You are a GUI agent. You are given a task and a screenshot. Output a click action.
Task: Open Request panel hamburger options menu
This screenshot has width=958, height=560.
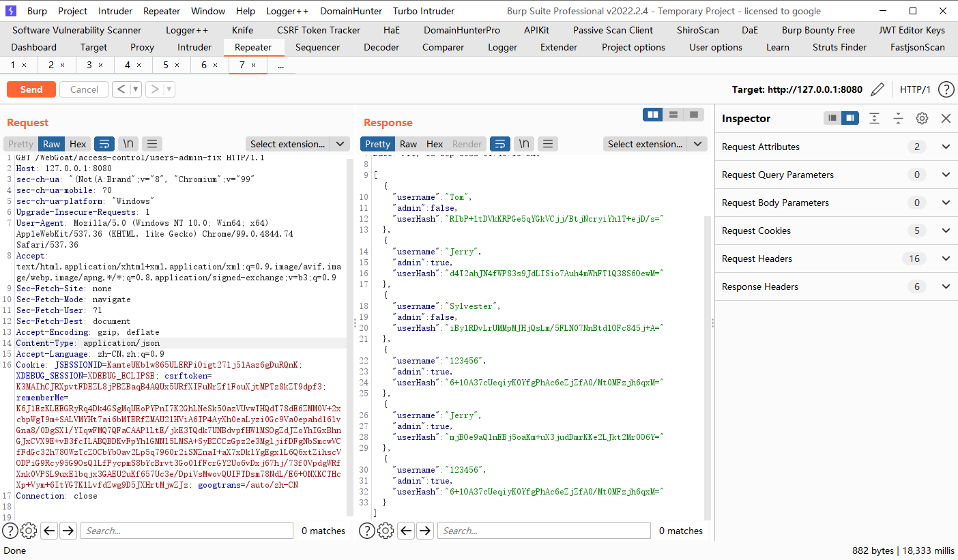coord(151,144)
